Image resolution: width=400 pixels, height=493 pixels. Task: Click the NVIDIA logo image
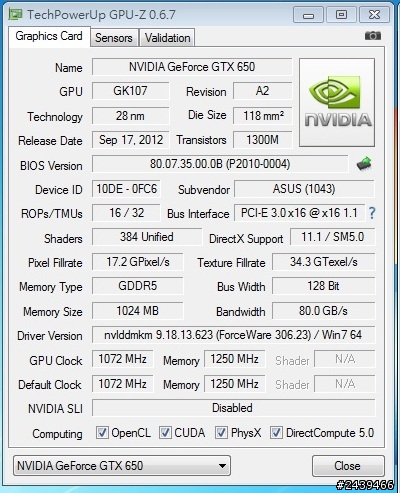point(337,102)
